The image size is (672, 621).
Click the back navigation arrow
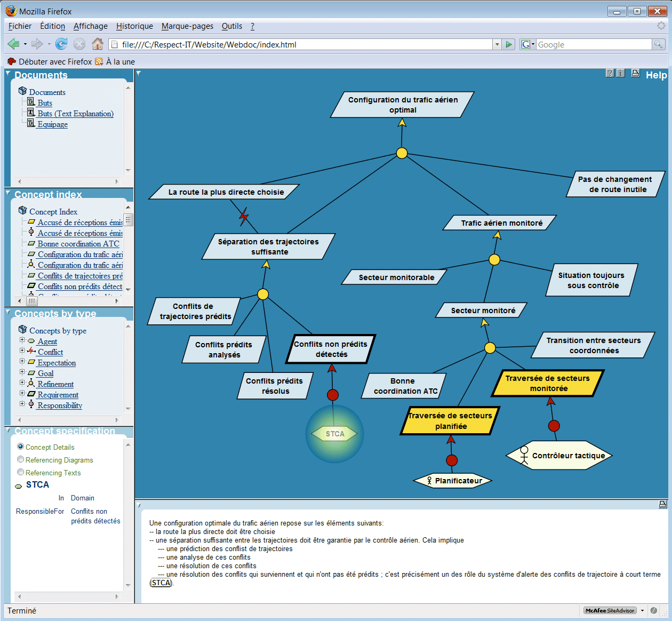(x=13, y=44)
